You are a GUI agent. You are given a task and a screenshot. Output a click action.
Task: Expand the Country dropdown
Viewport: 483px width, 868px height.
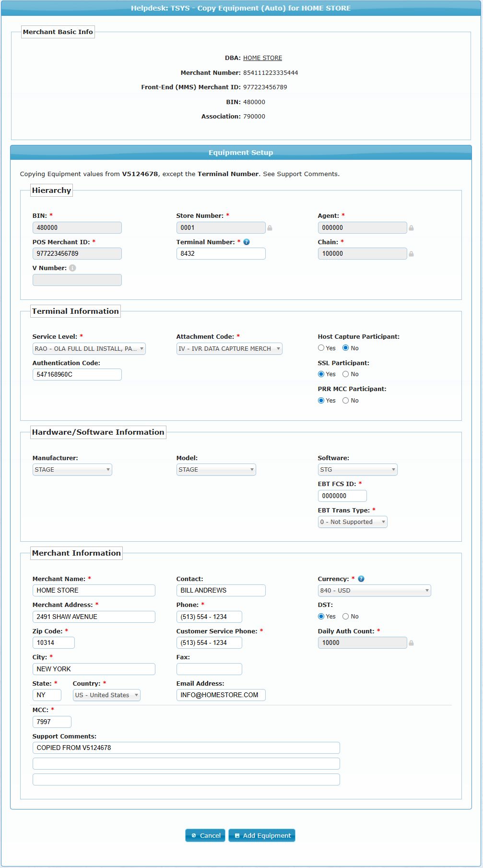(106, 695)
